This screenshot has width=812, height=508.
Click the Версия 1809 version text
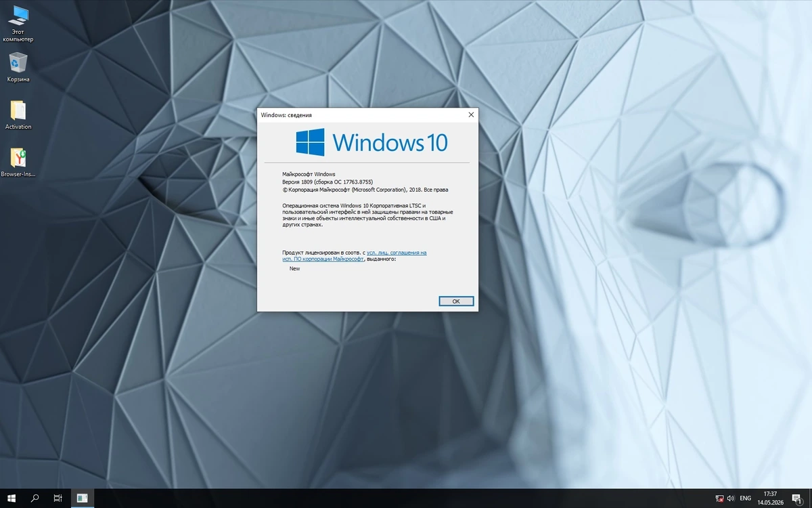328,182
